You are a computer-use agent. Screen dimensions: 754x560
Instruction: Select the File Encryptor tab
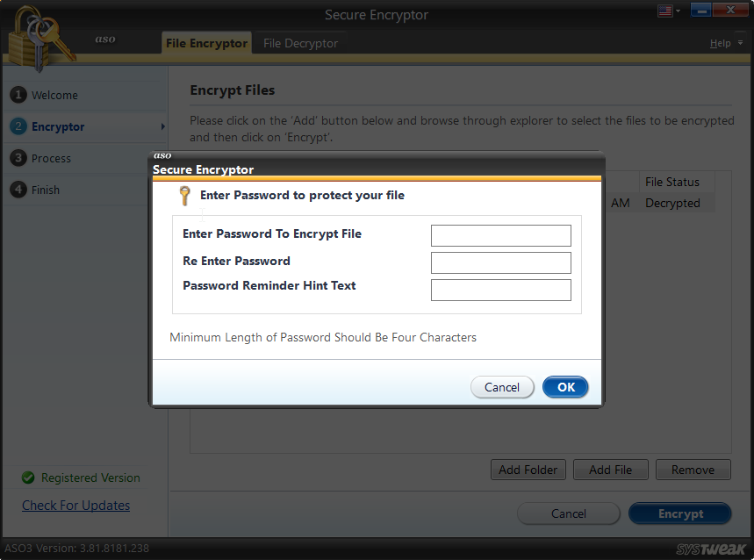click(x=206, y=40)
